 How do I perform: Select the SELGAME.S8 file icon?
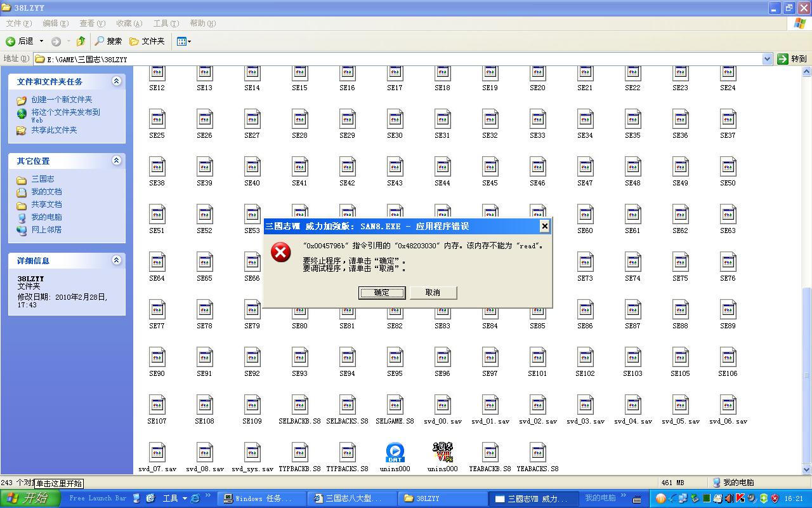[x=395, y=405]
